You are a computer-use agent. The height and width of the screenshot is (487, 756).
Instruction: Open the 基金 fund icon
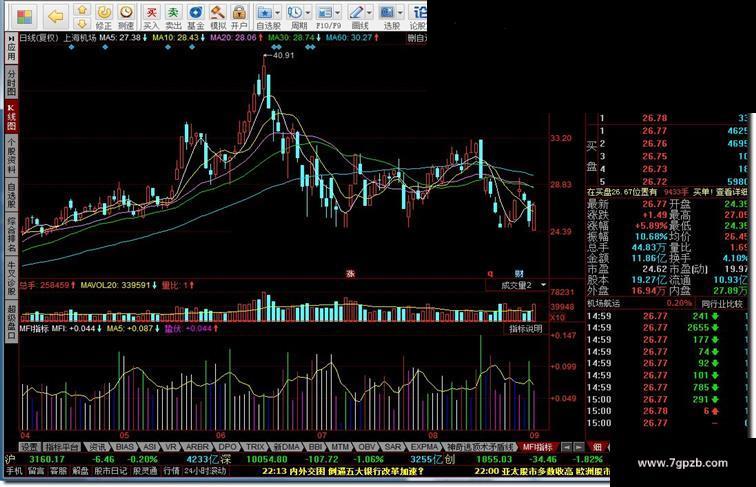196,13
